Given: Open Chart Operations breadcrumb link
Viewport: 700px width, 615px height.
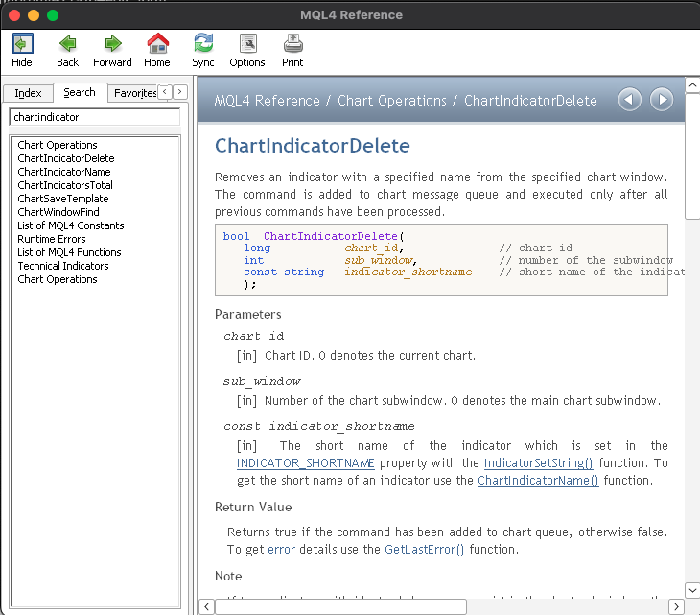Looking at the screenshot, I should (x=391, y=101).
